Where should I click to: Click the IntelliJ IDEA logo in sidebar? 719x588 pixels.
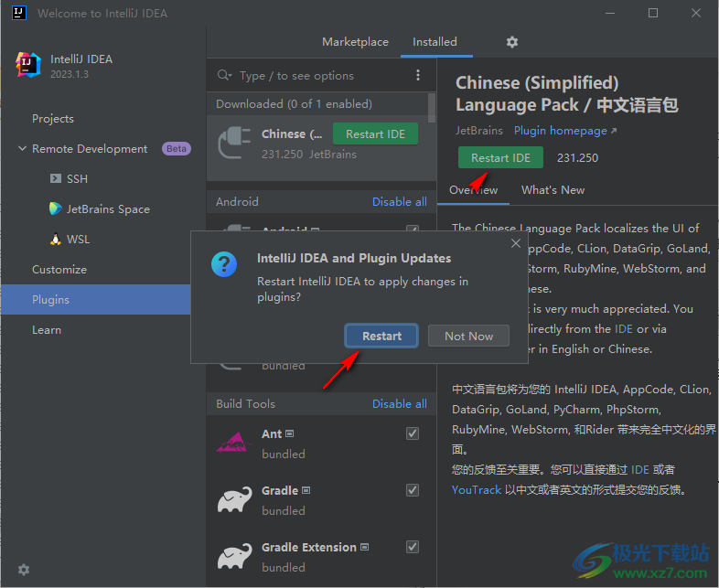28,65
